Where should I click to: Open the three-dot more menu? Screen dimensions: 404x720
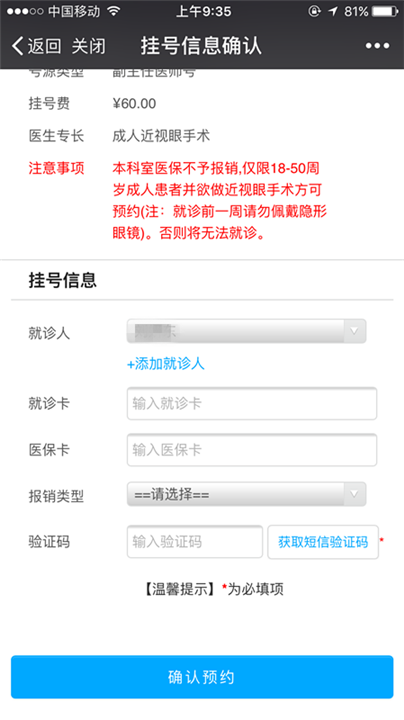point(377,46)
